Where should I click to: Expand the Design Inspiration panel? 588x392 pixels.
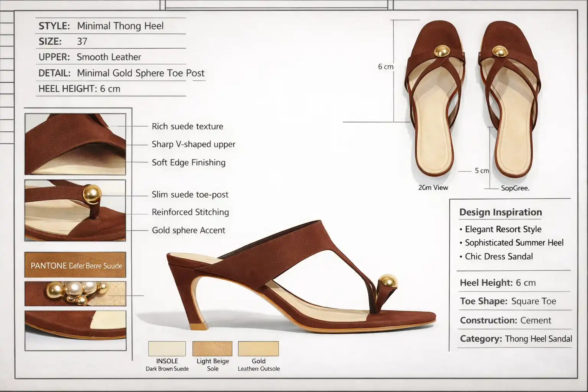[500, 212]
